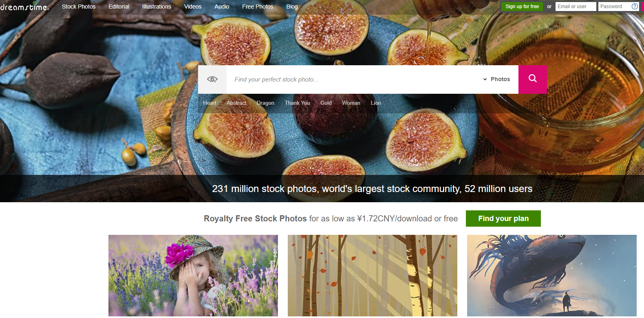Open the Editorial menu item

119,7
